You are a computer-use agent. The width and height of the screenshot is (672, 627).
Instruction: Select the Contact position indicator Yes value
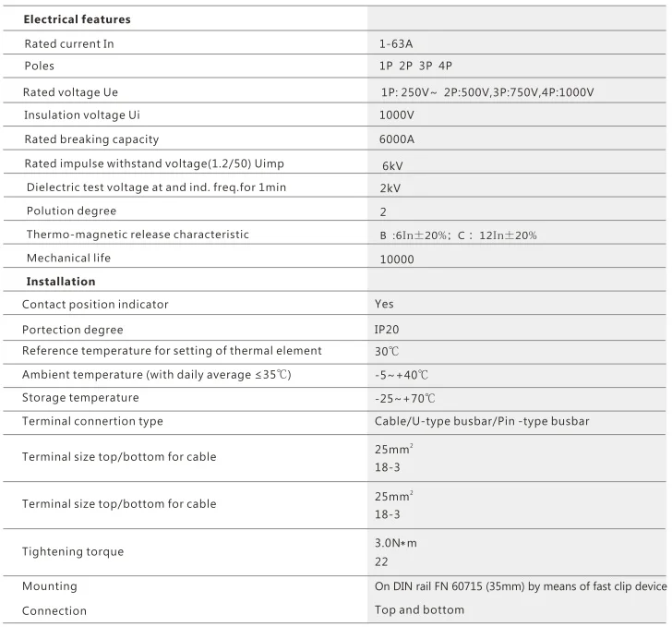coord(384,304)
